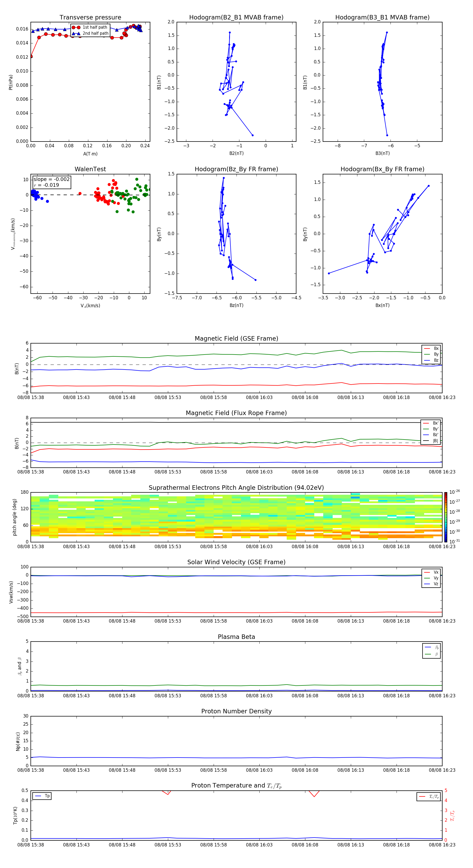Image resolution: width=473 pixels, height=868 pixels.
Task: Click the 'Hodogram(B2_B1 MVAB frame)' title
Action: (x=236, y=18)
